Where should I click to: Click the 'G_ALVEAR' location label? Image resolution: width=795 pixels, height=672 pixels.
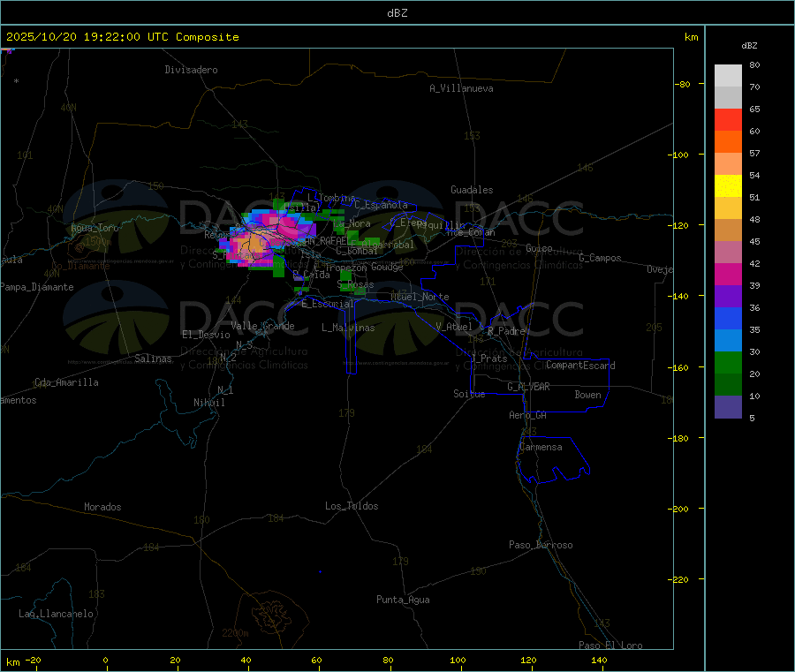(528, 387)
